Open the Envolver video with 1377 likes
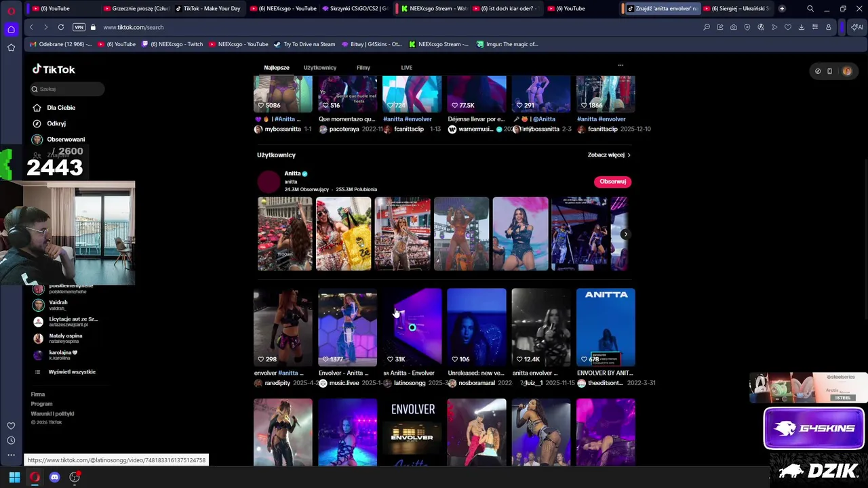The width and height of the screenshot is (868, 488). (x=347, y=327)
